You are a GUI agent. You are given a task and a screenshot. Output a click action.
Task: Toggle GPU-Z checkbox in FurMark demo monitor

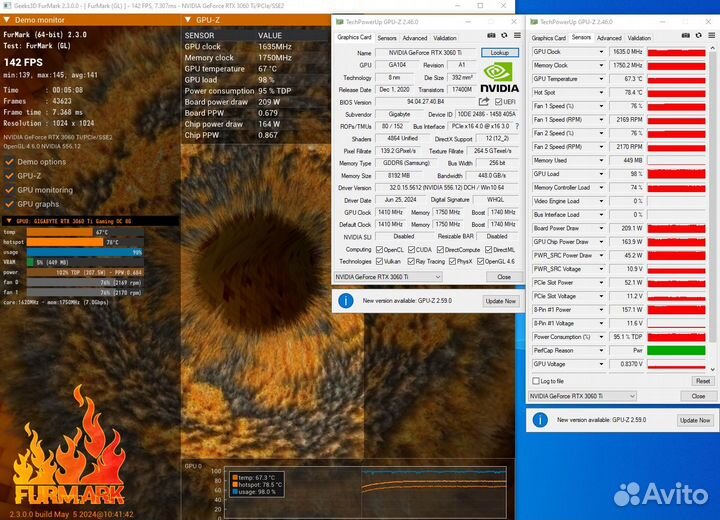[9, 175]
